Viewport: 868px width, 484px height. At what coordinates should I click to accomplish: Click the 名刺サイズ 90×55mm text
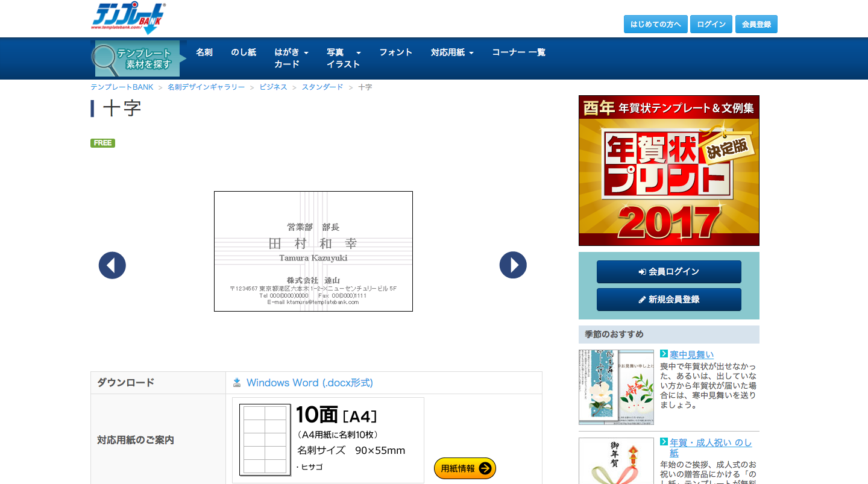[x=351, y=450]
